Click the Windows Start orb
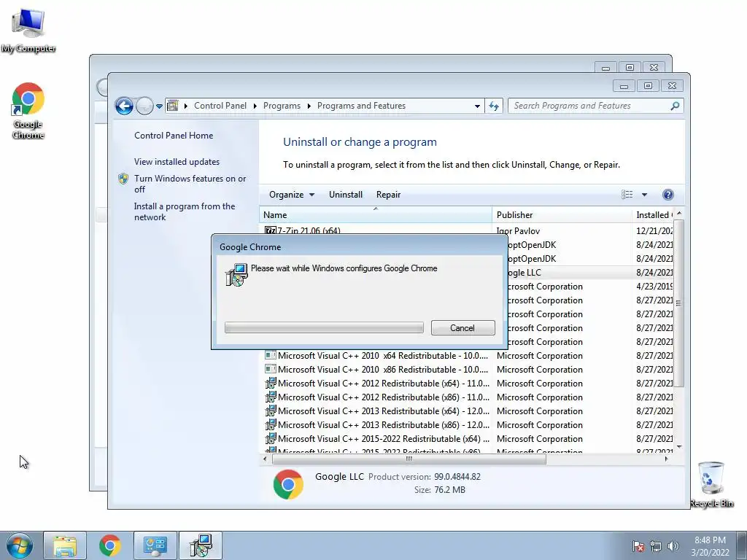This screenshot has height=560, width=747. point(19,545)
